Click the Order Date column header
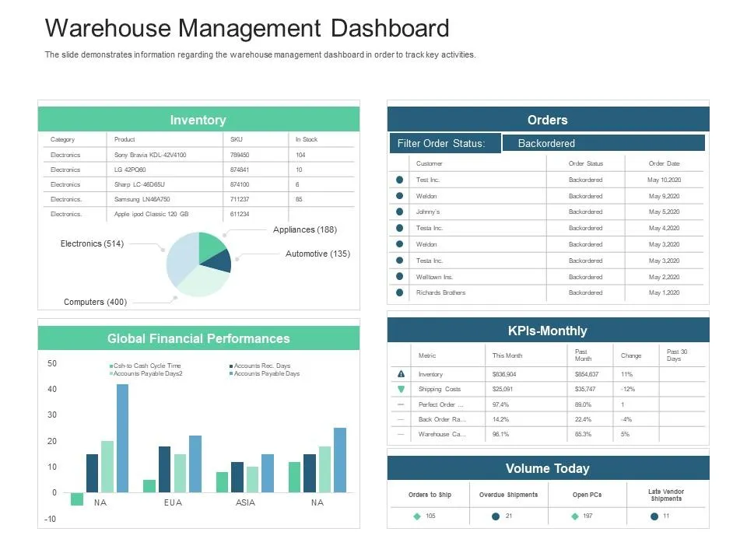This screenshot has width=747, height=560. click(x=664, y=163)
